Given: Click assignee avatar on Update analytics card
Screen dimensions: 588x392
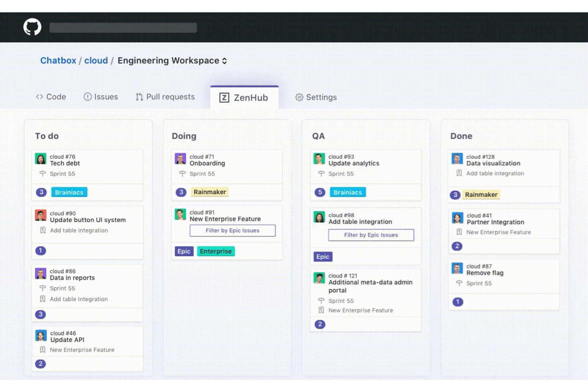Looking at the screenshot, I should click(x=319, y=159).
